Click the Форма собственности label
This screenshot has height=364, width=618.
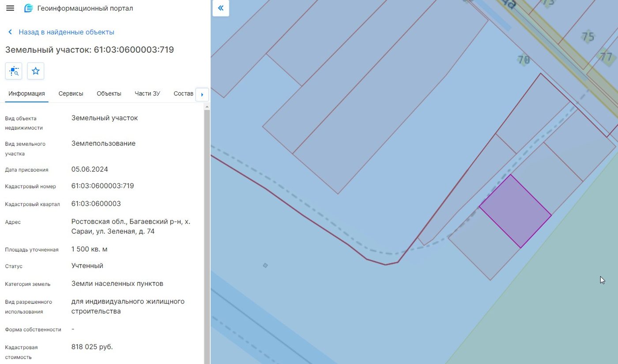tap(33, 330)
